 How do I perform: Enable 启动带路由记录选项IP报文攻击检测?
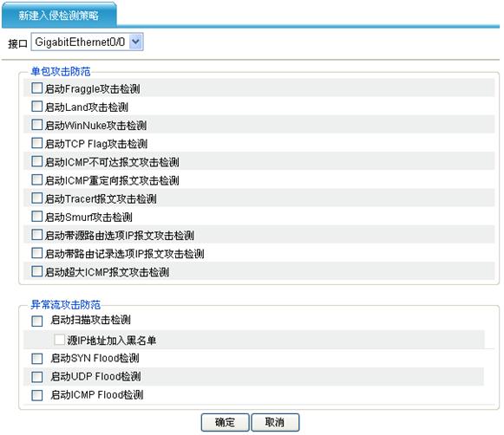tap(37, 253)
